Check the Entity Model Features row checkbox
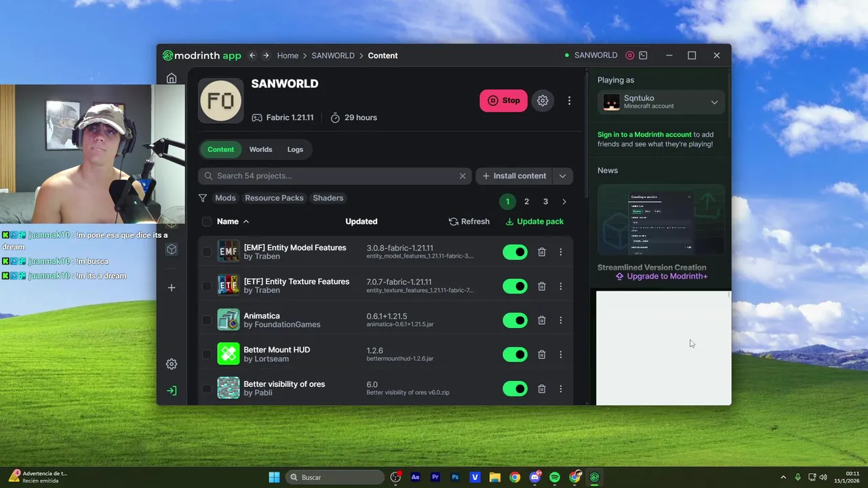Screen dimensions: 868x488 tap(207, 252)
